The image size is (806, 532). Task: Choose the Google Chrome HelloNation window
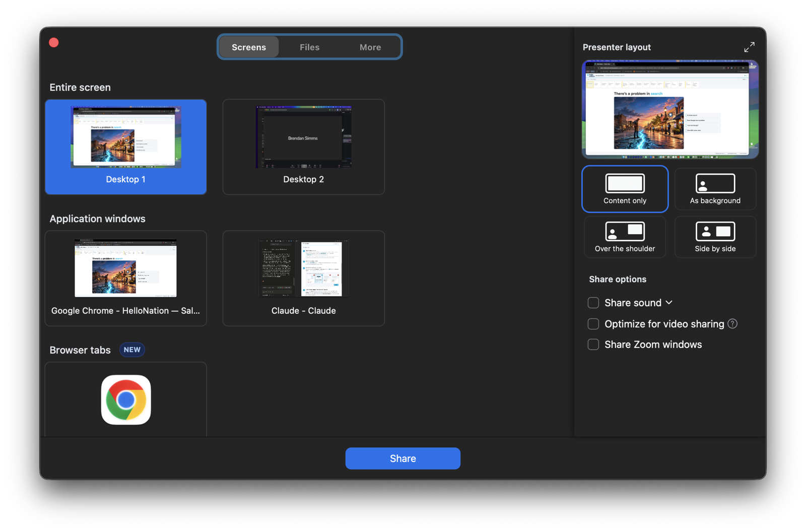126,278
